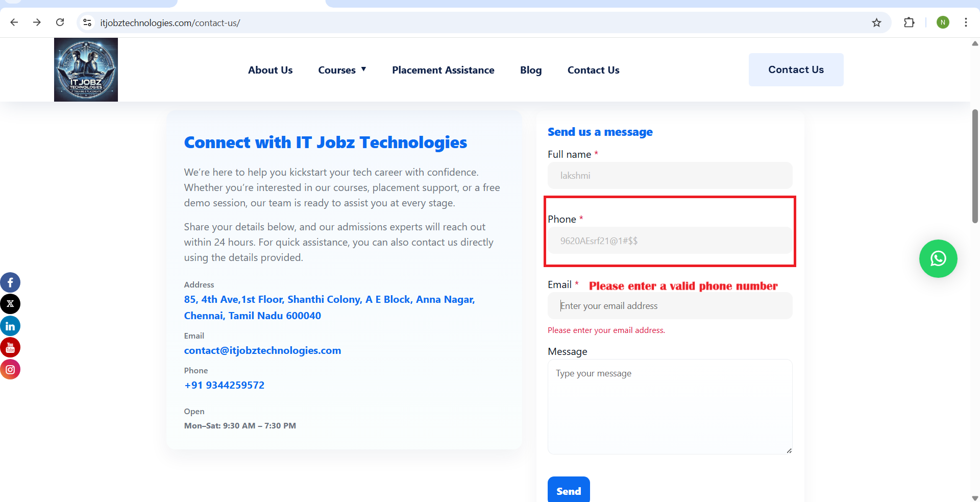Reload the page using the refresh icon
This screenshot has width=980, height=502.
pyautogui.click(x=60, y=22)
